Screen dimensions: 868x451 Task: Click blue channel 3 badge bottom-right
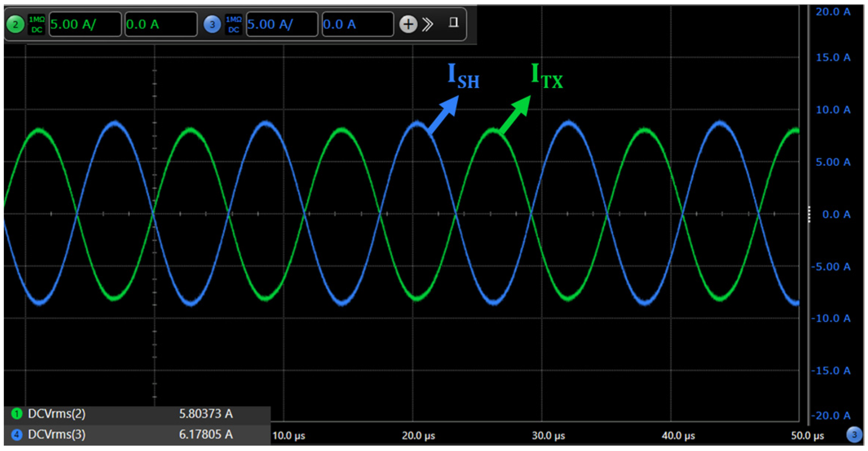(x=854, y=435)
